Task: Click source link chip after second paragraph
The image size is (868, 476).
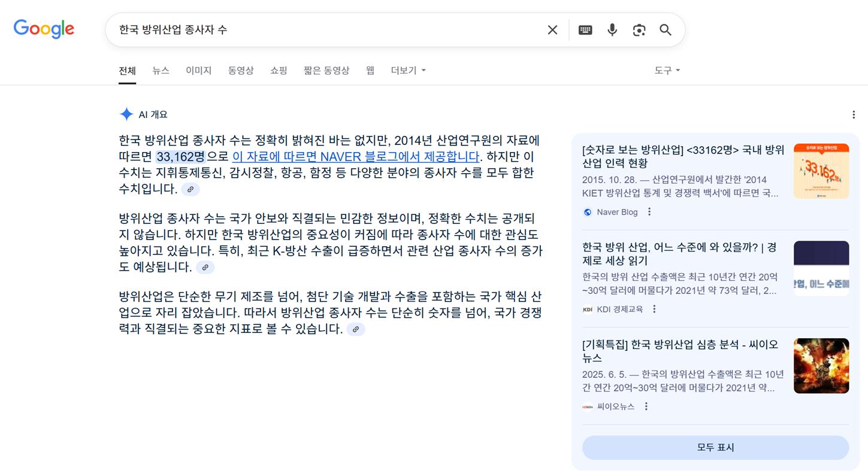Action: (x=205, y=268)
